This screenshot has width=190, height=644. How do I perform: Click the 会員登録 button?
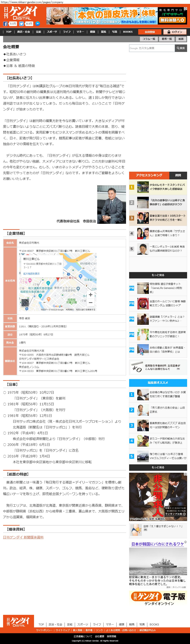(150, 32)
